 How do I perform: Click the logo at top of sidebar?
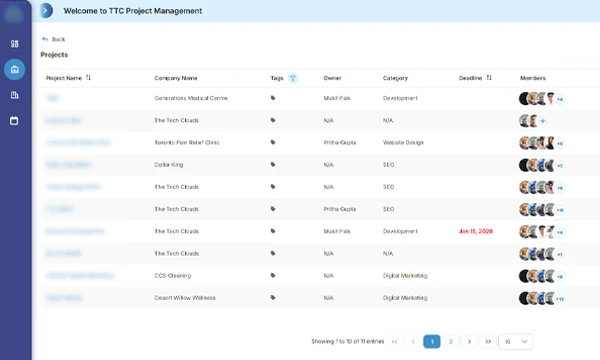tap(13, 15)
